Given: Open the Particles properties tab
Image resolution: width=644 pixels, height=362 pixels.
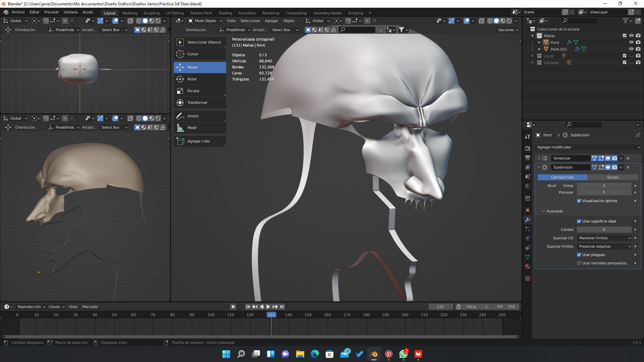Looking at the screenshot, I should 528,229.
